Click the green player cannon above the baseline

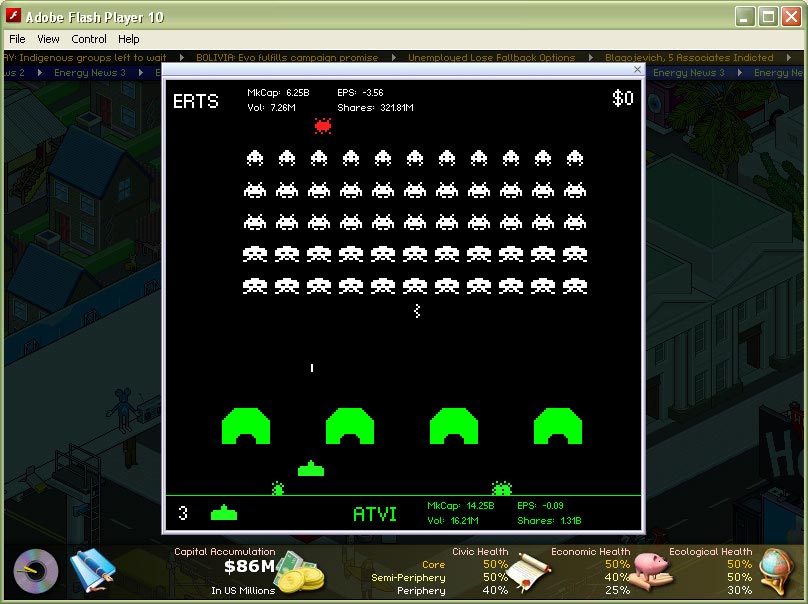click(311, 468)
